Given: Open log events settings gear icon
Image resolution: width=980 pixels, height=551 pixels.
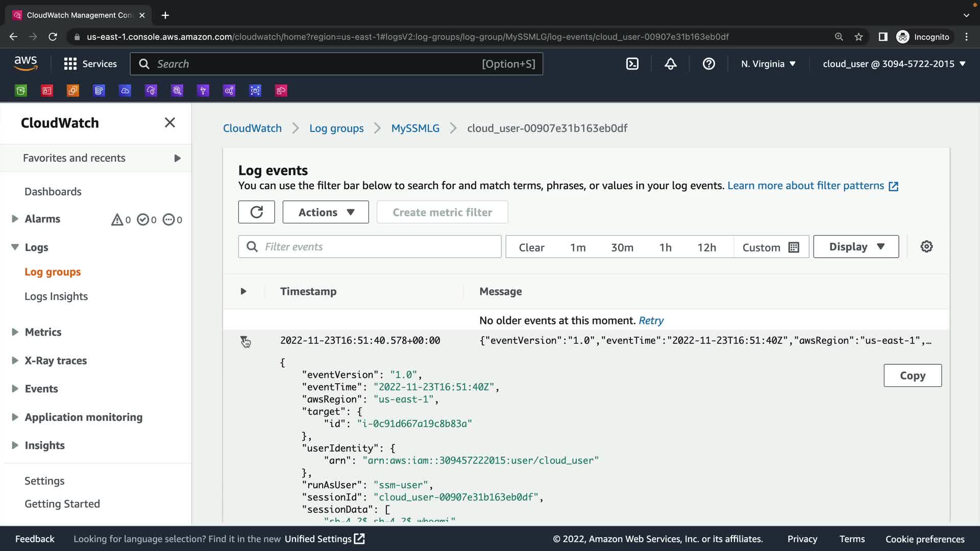Looking at the screenshot, I should tap(926, 246).
